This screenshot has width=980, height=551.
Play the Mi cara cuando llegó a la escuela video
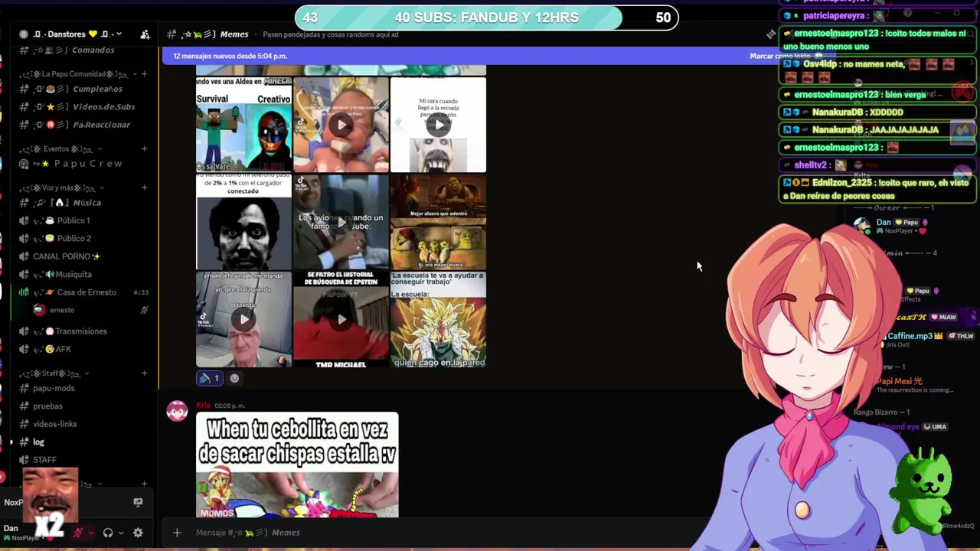pos(438,124)
